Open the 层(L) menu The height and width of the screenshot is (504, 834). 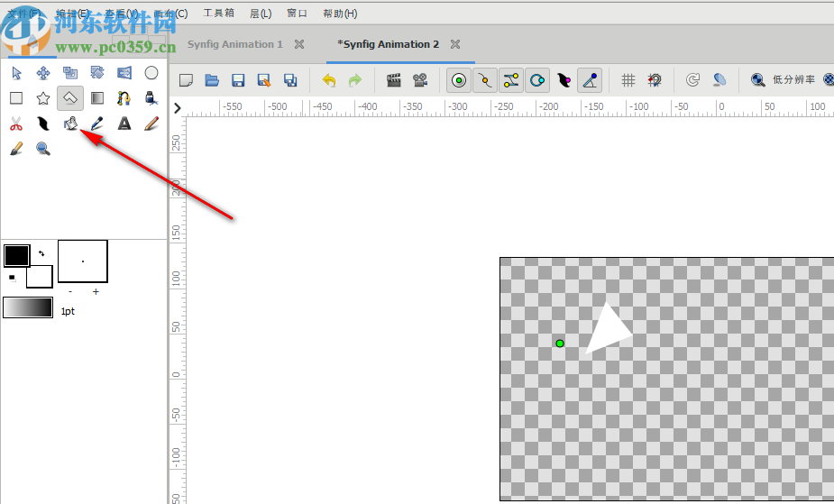pos(261,14)
